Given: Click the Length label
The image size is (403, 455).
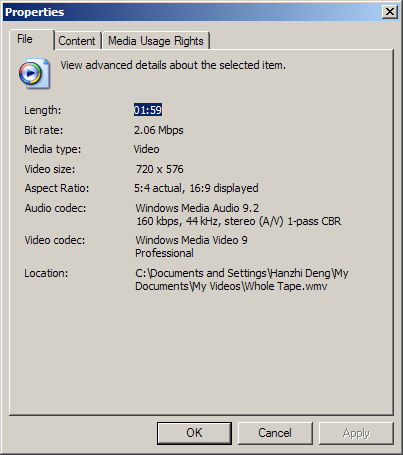Looking at the screenshot, I should 43,110.
